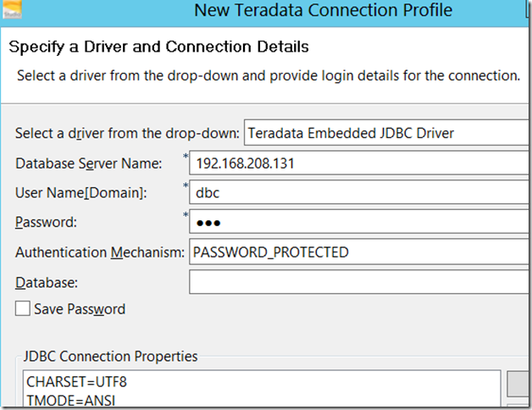This screenshot has width=532, height=410.
Task: Select the TMODE=ANSI property entry
Action: pos(71,399)
